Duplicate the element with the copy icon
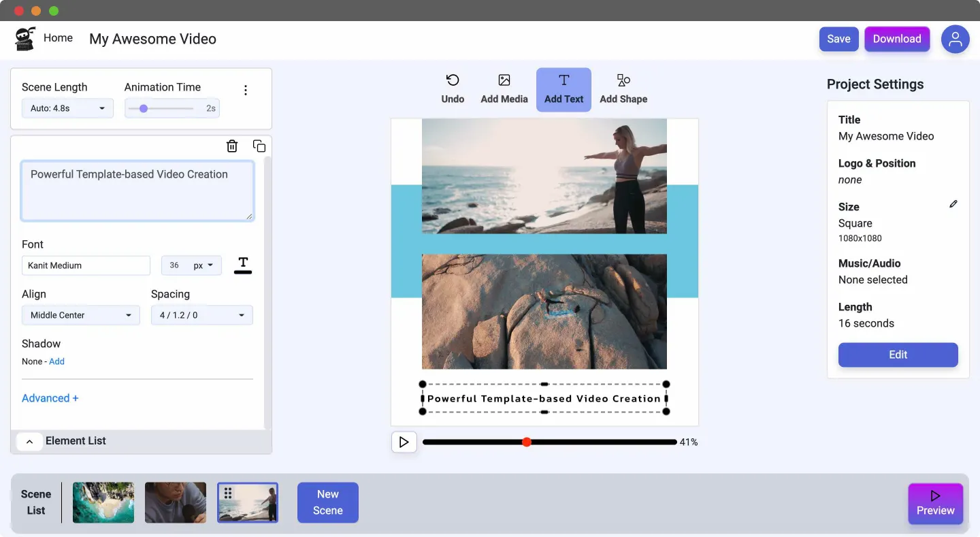Image resolution: width=980 pixels, height=537 pixels. (259, 146)
